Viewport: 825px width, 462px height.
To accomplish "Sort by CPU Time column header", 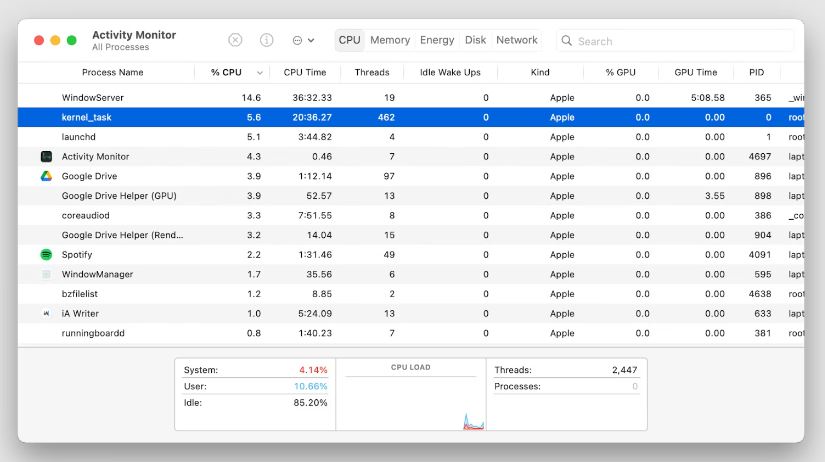I will 305,72.
